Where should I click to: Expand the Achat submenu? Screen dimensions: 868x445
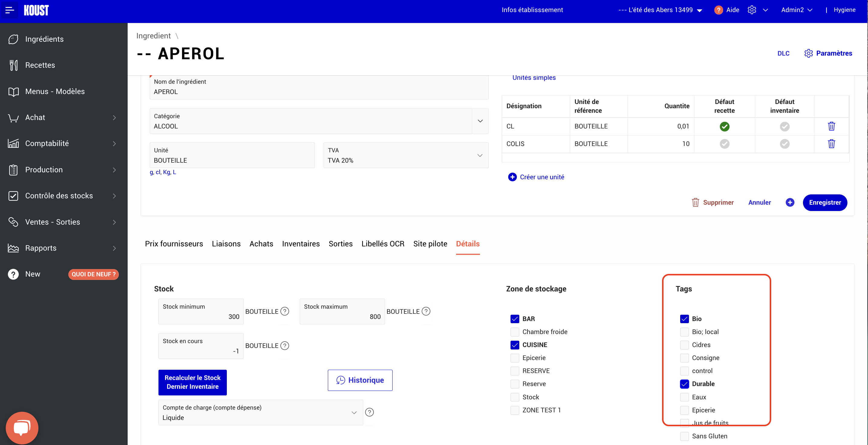[114, 118]
